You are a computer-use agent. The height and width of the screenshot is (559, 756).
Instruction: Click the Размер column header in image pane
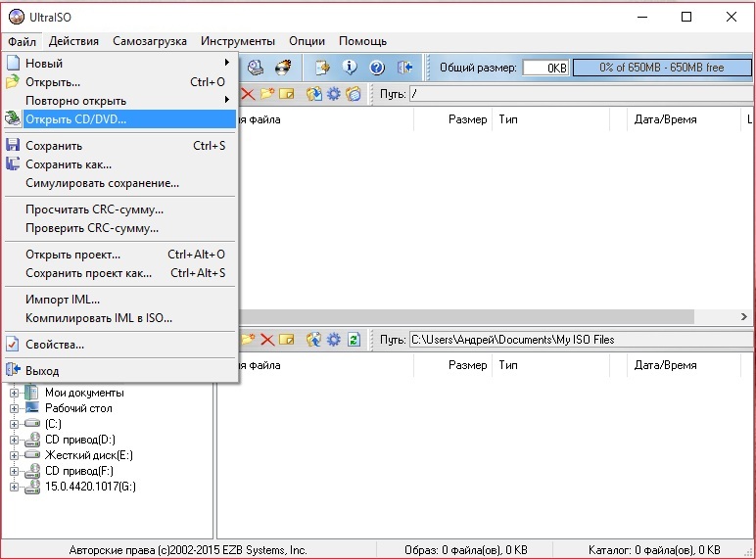click(452, 119)
